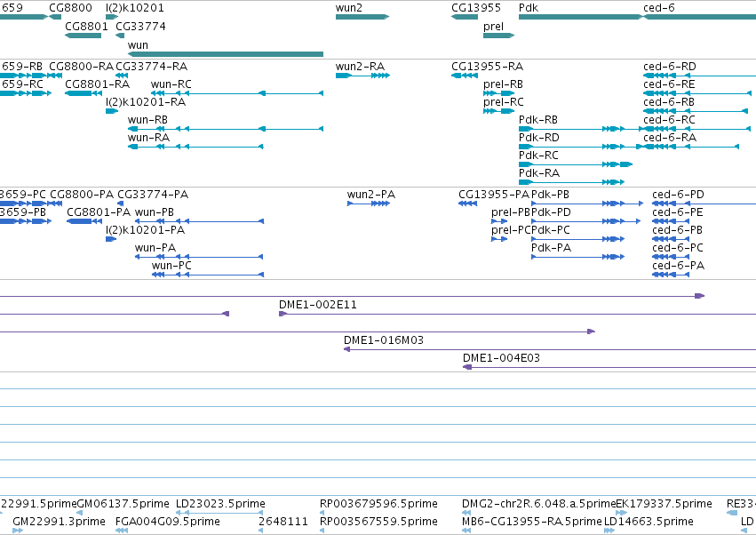Open the CG8800-RA transcript label
This screenshot has width=756, height=535.
point(82,66)
